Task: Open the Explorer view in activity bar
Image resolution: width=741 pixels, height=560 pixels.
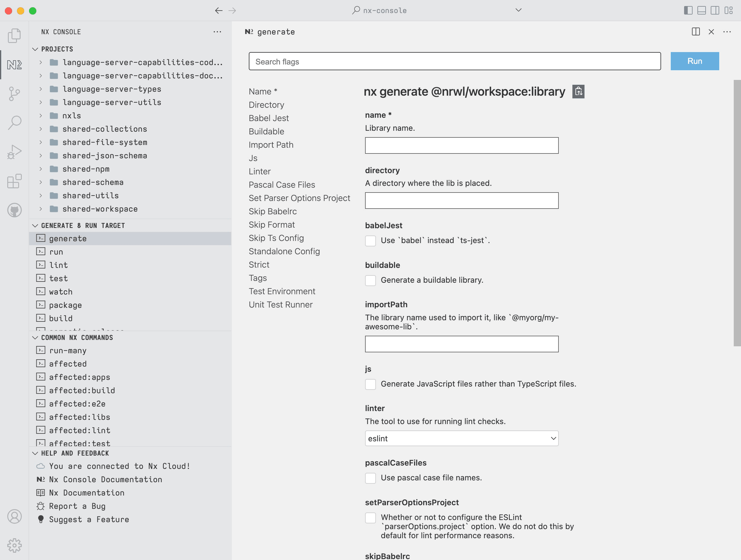Action: click(x=14, y=35)
